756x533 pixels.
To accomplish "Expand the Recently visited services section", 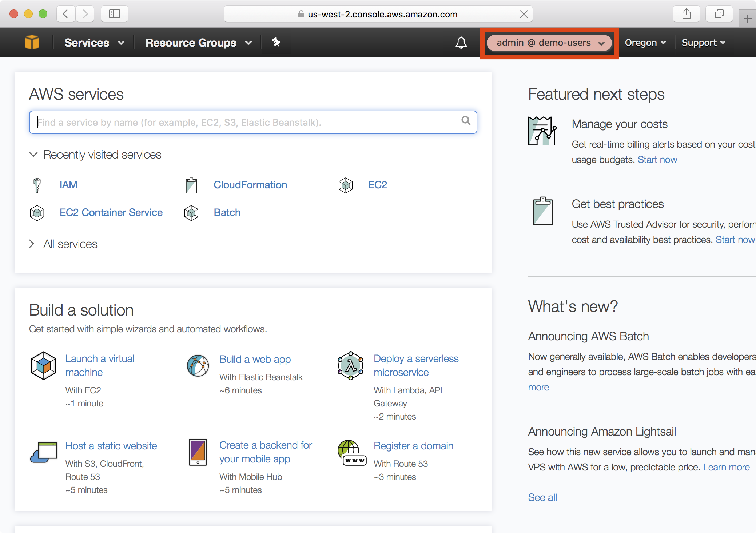I will coord(33,155).
